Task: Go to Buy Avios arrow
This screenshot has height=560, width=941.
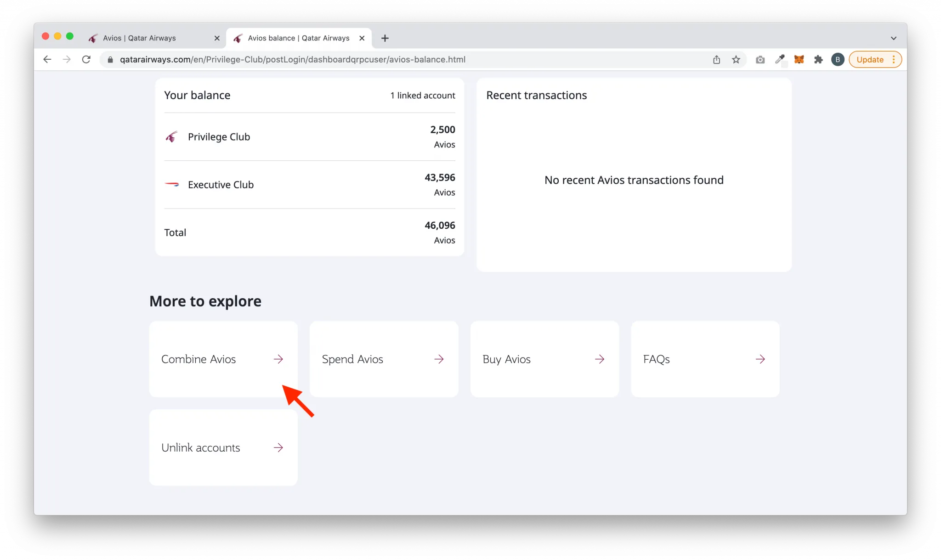Action: click(600, 359)
